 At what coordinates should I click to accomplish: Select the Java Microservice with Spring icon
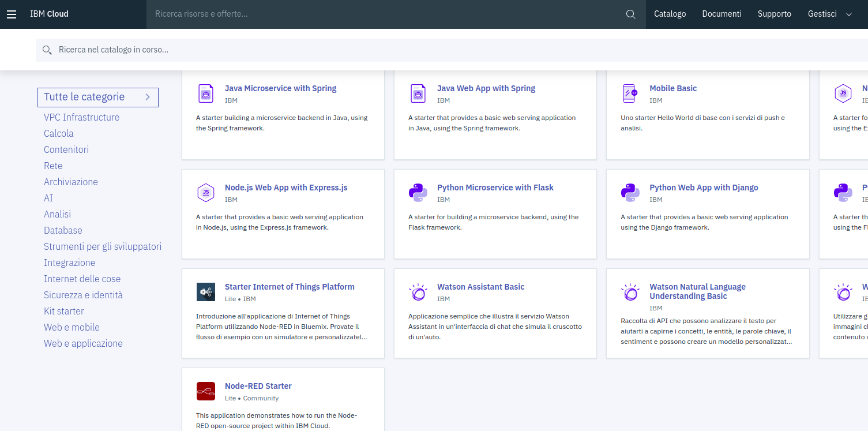[x=206, y=93]
